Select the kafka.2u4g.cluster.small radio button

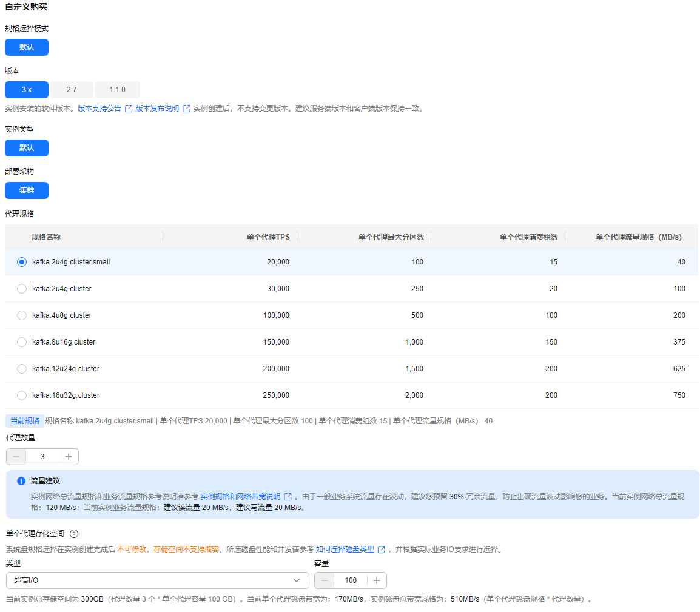tap(21, 262)
